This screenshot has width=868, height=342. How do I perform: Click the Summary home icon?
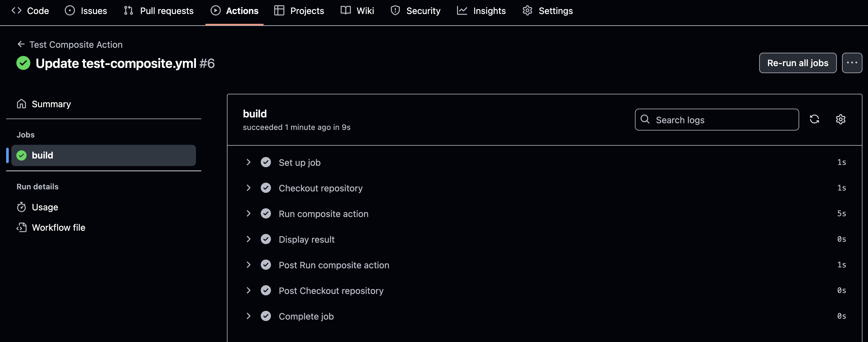pos(21,104)
